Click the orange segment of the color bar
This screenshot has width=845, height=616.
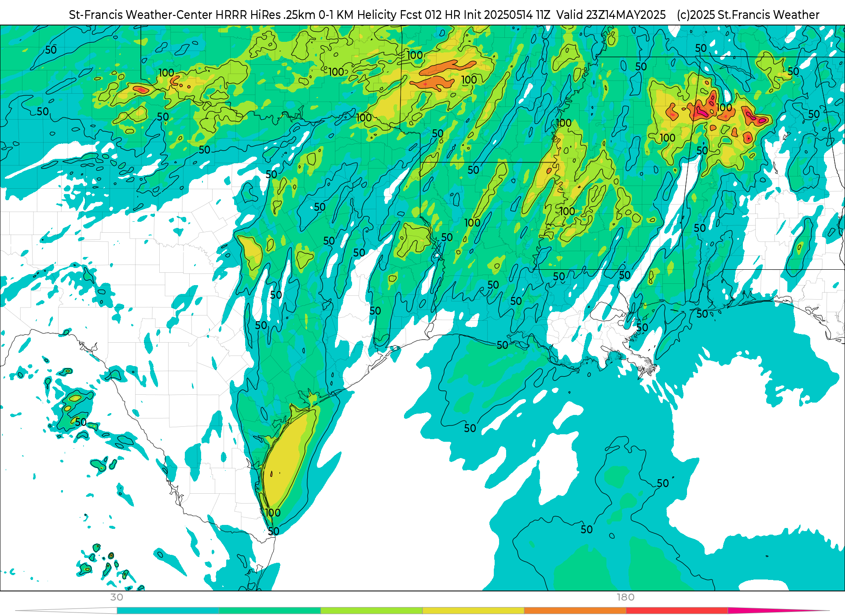[x=575, y=611]
